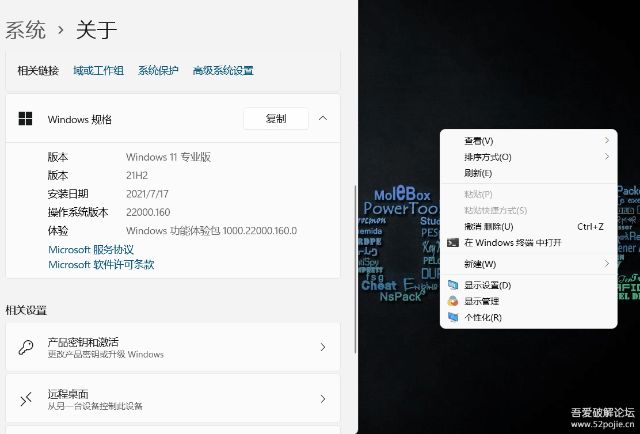Expand the 查看(V) submenu arrow

point(607,140)
